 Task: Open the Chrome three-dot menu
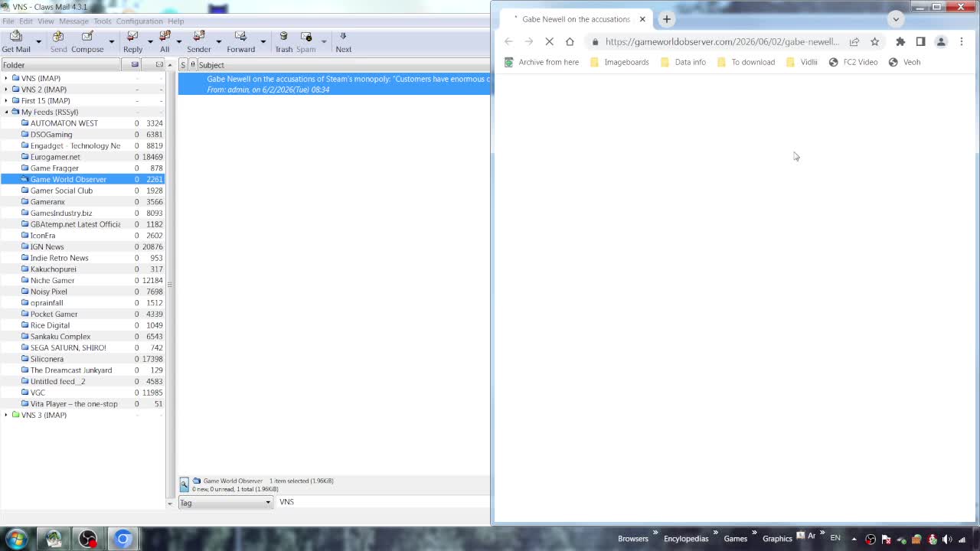tap(962, 41)
